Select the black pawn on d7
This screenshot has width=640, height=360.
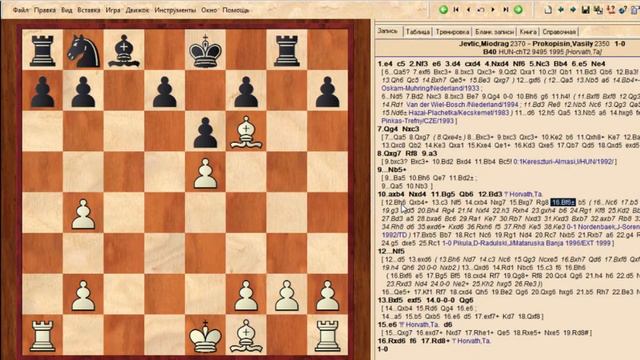click(164, 91)
